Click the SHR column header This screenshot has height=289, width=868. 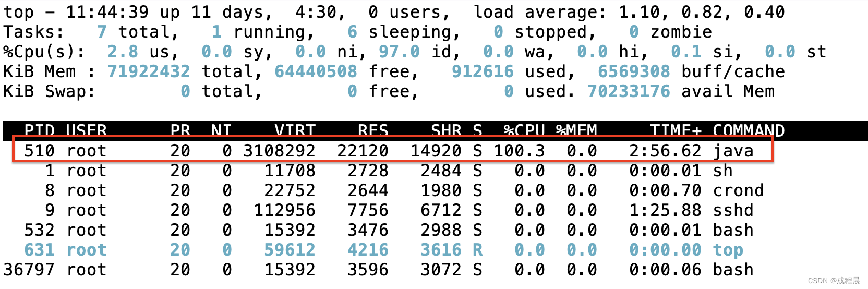coord(446,130)
